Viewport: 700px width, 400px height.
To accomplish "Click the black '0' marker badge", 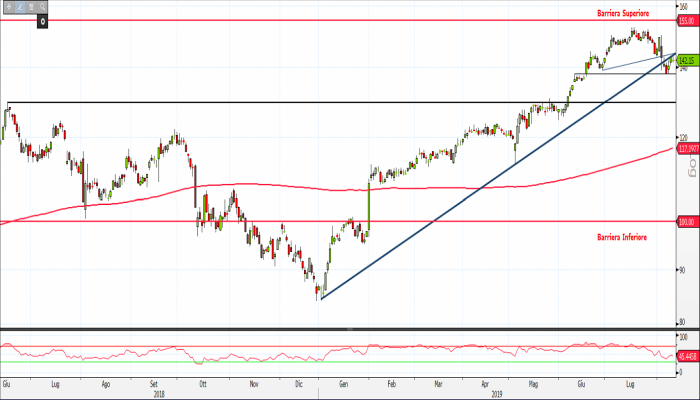I will point(43,20).
